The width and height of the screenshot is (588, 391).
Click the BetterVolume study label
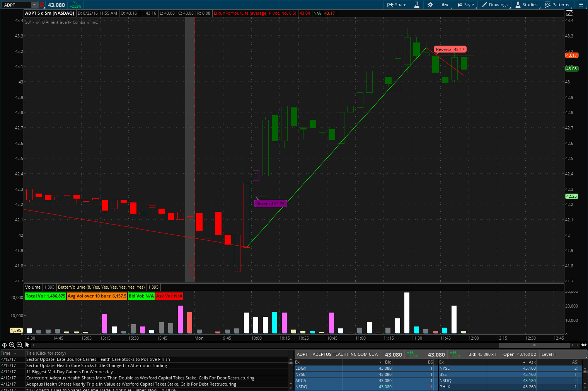101,287
